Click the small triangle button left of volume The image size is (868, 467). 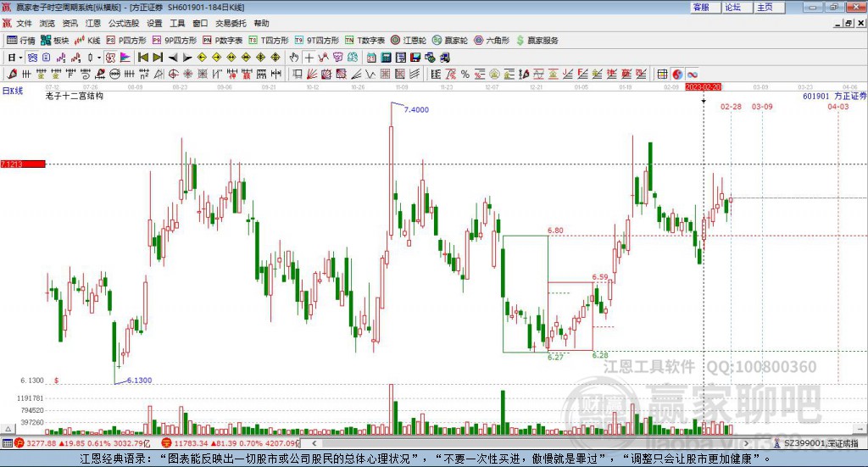pos(8,429)
